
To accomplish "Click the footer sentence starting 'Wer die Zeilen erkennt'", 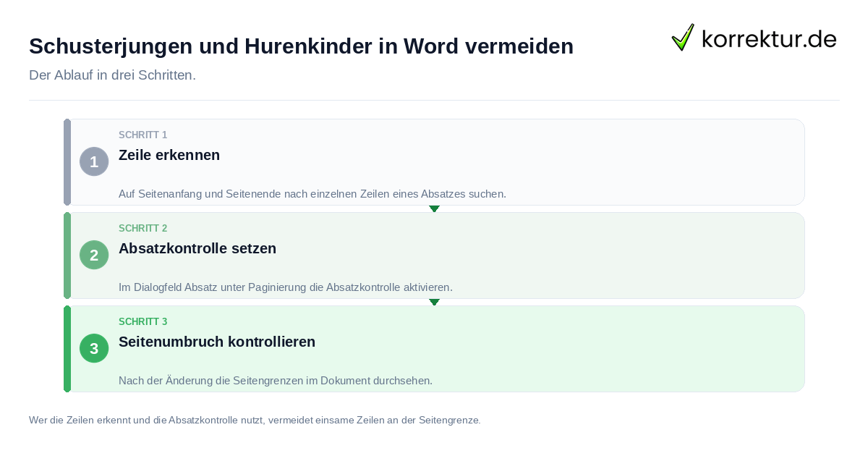I will (x=255, y=420).
